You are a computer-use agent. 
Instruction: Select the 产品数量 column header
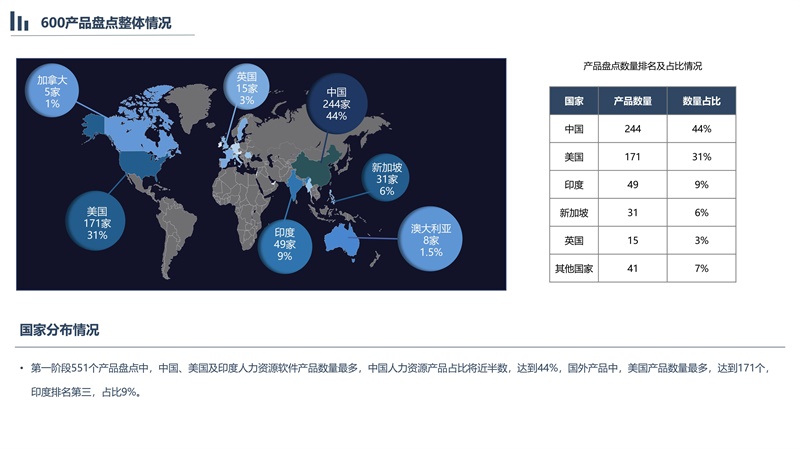(x=632, y=101)
